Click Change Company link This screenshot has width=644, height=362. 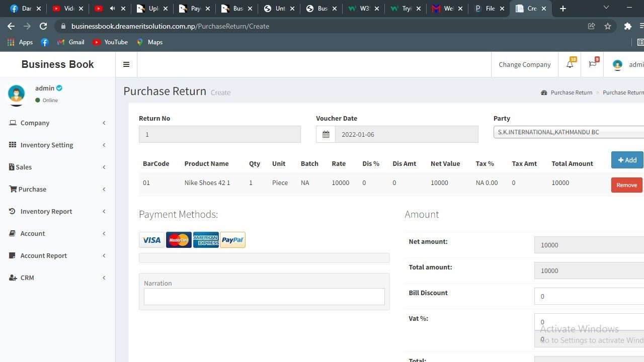tap(524, 64)
